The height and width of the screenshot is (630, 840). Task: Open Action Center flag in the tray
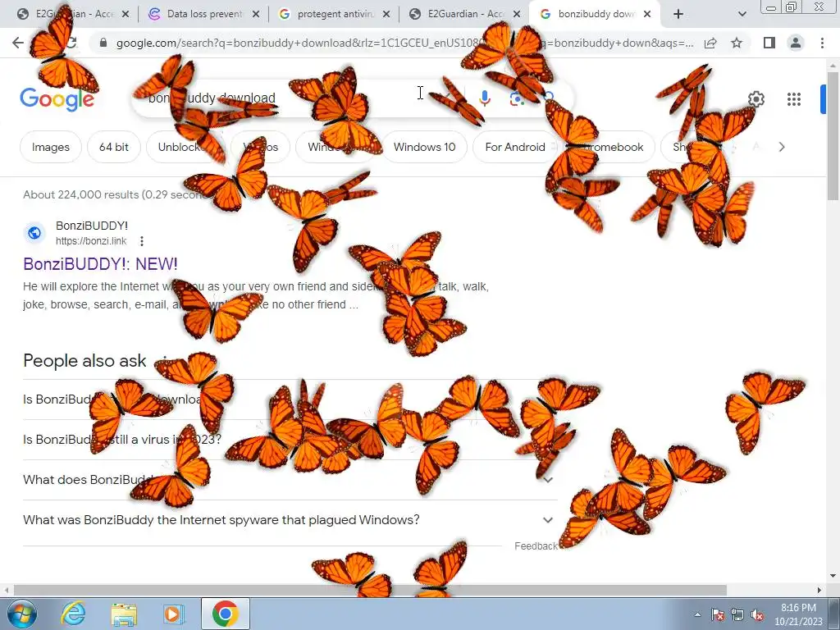pos(717,615)
